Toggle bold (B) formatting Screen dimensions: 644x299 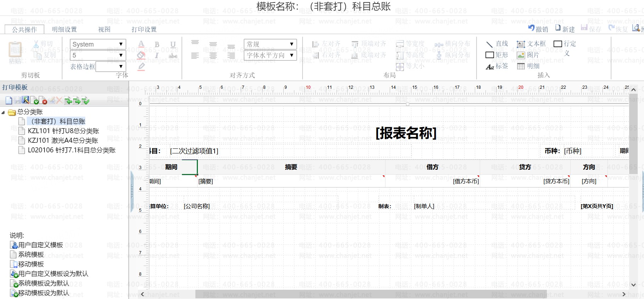coord(157,44)
